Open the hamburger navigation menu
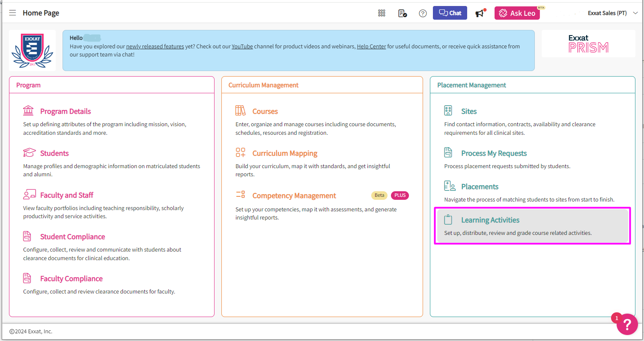Viewport: 644px width, 341px height. point(12,13)
